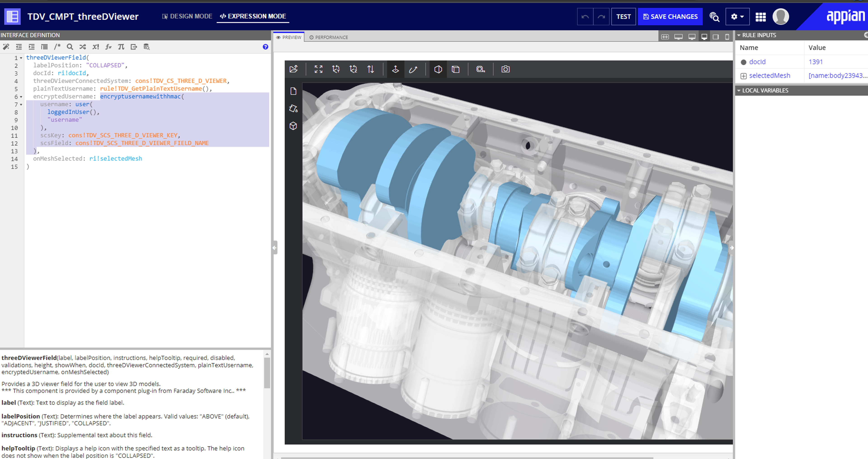Click the x! icon in editor toolbar
Image resolution: width=868 pixels, height=459 pixels.
pos(96,47)
